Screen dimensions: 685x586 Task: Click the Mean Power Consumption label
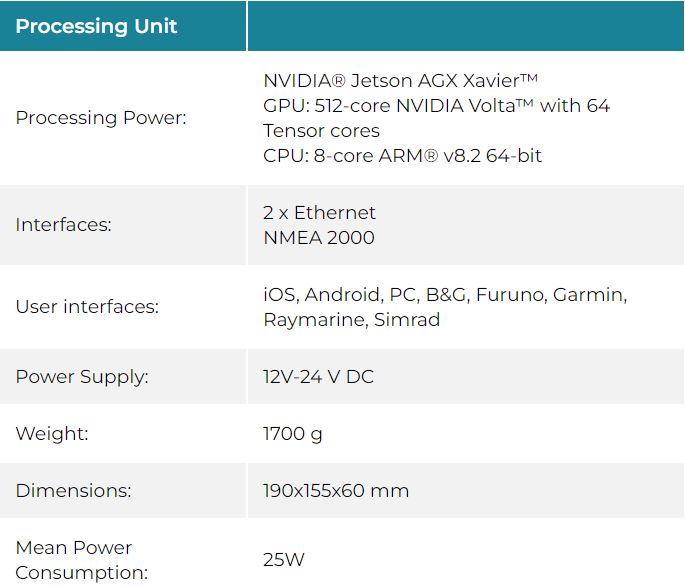[82, 560]
